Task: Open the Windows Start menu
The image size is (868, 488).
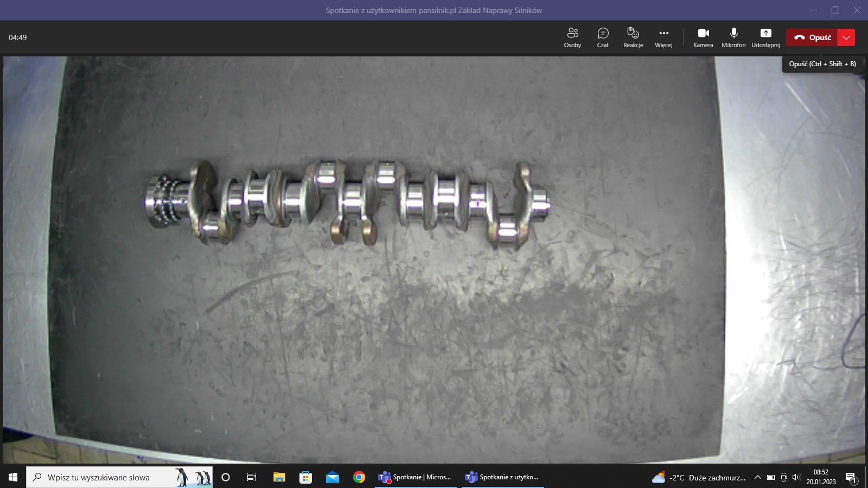Action: (13, 477)
